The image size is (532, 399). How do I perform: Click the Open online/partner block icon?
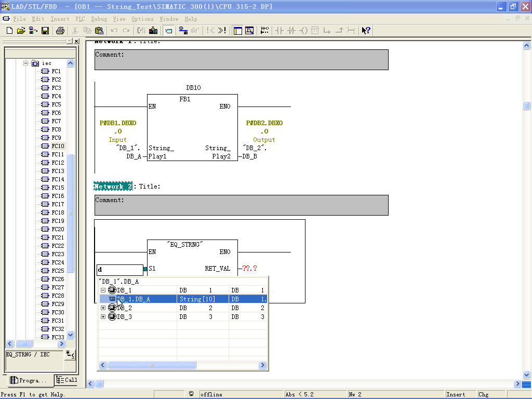point(33,31)
